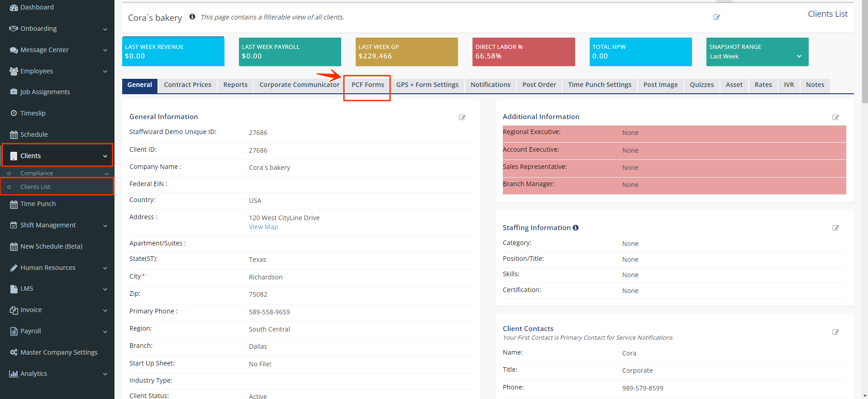868x399 pixels.
Task: Click the Shift Management calendar-check icon
Action: pos(14,225)
